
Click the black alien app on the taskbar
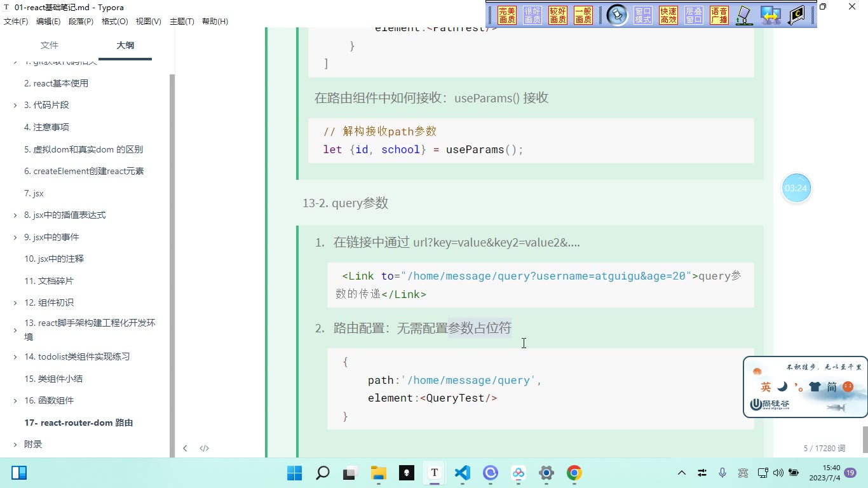[406, 473]
